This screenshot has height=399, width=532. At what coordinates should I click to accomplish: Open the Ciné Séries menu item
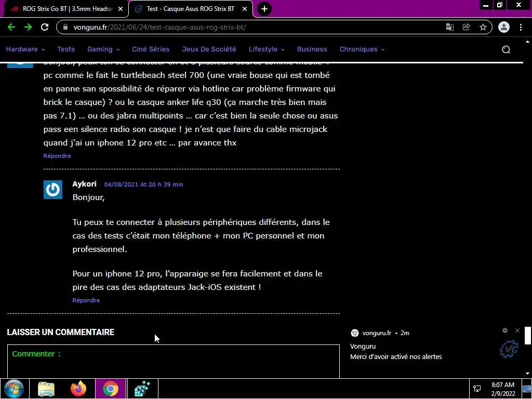(151, 49)
